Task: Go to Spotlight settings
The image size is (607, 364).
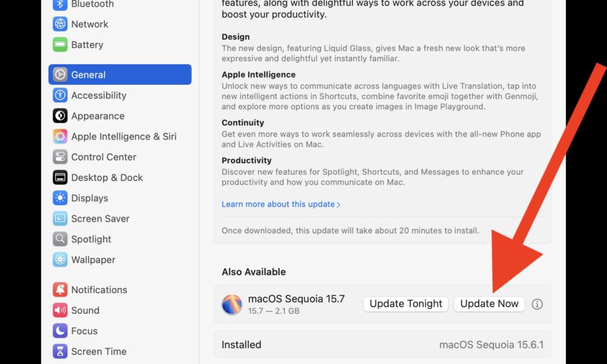Action: tap(91, 240)
